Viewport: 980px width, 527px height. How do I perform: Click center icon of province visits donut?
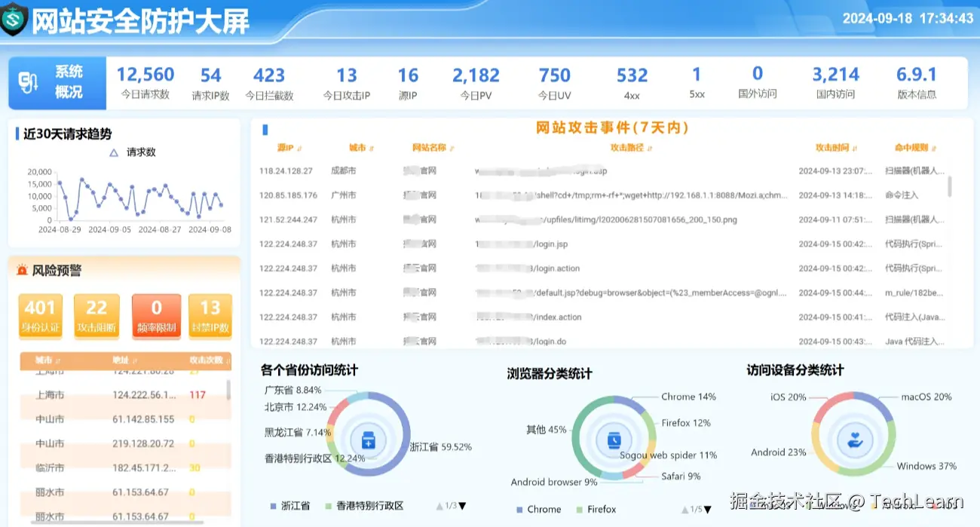(x=369, y=440)
